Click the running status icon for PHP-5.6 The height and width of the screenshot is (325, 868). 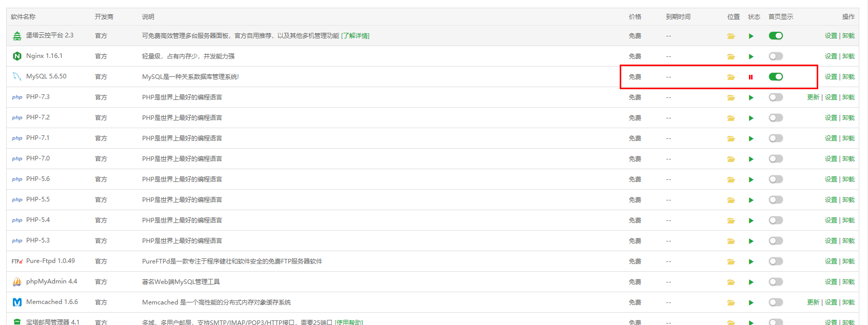pyautogui.click(x=751, y=179)
